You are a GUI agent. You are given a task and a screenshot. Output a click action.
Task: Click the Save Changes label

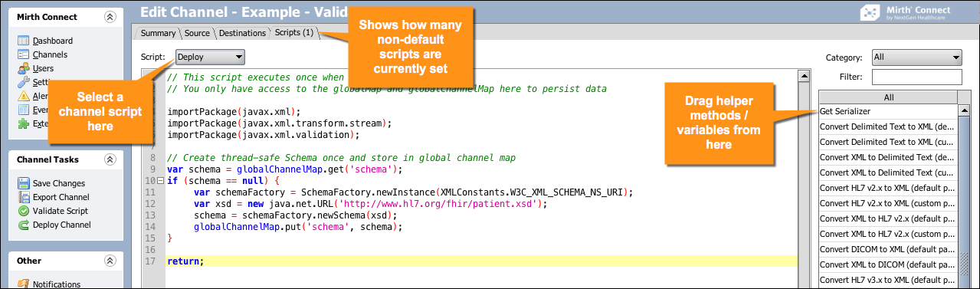59,183
